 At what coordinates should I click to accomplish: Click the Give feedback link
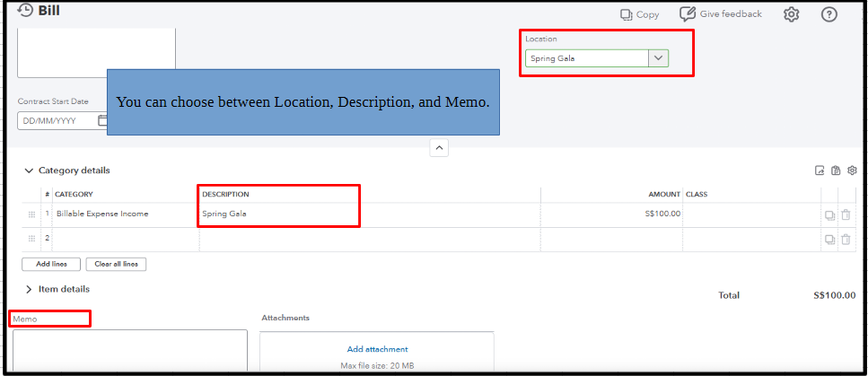(721, 14)
